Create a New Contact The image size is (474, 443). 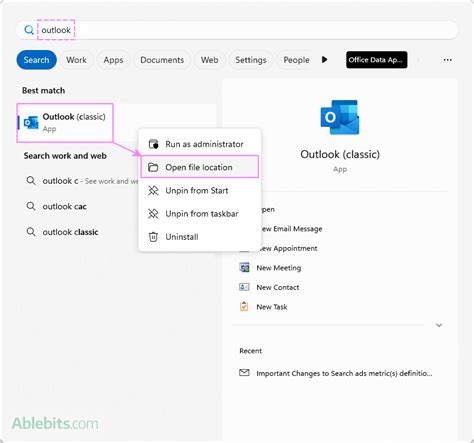click(x=278, y=287)
